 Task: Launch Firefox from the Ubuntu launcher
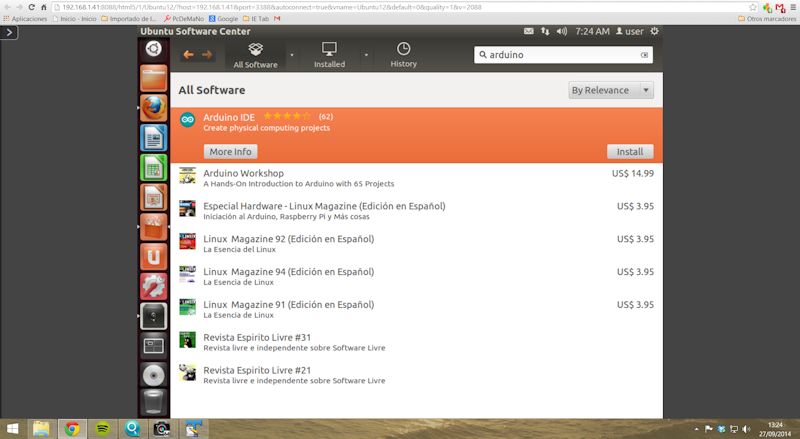coord(154,108)
